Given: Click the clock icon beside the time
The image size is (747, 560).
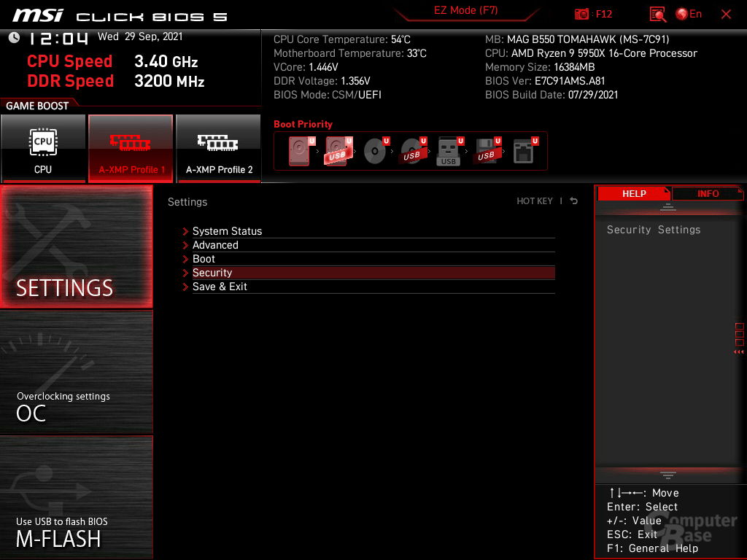Looking at the screenshot, I should coord(14,38).
